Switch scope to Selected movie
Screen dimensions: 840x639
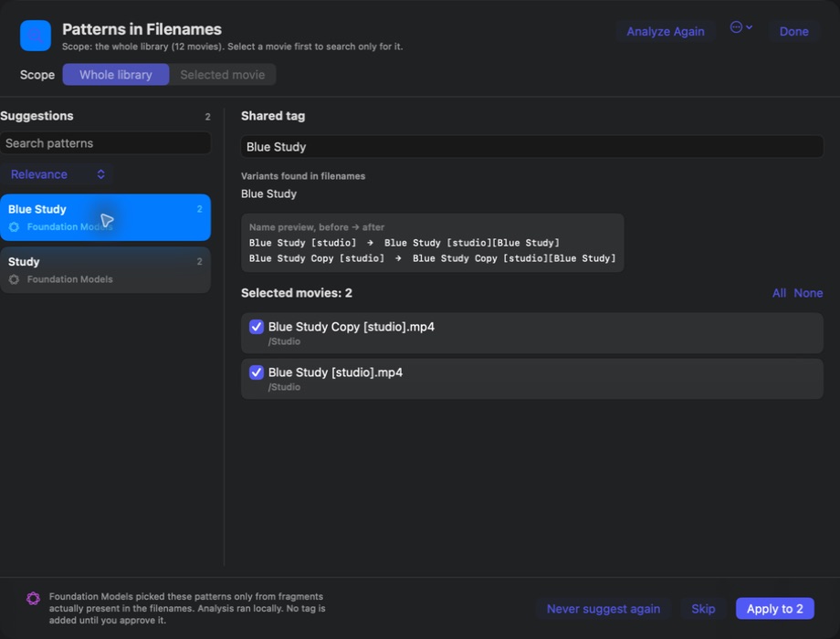222,75
